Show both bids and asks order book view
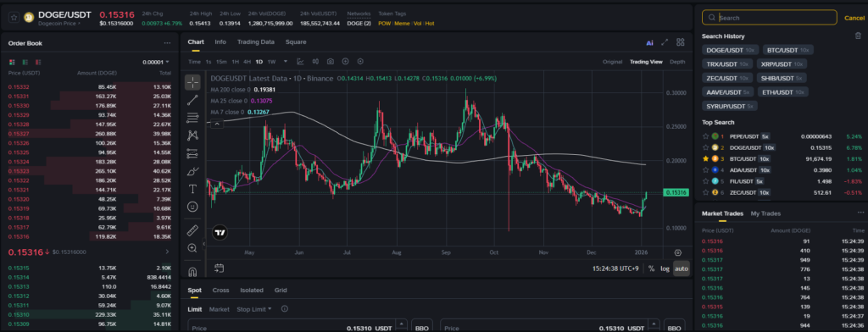This screenshot has height=332, width=868. point(12,62)
